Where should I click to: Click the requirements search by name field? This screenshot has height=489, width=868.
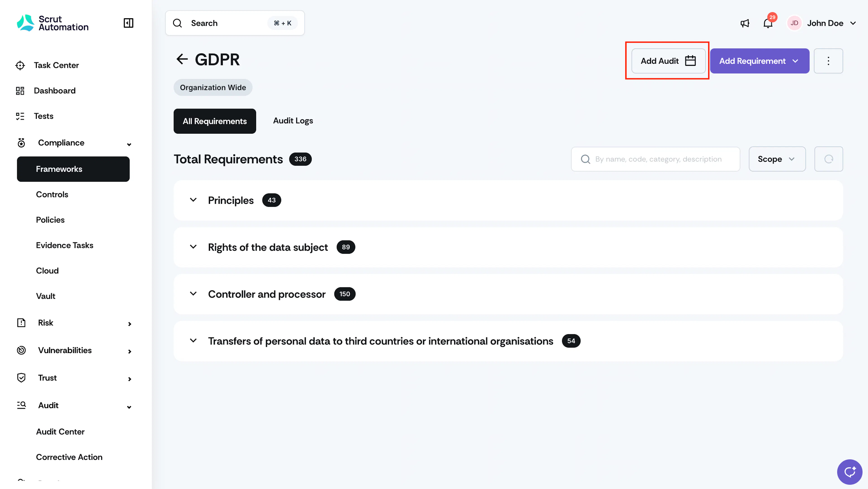pyautogui.click(x=655, y=159)
